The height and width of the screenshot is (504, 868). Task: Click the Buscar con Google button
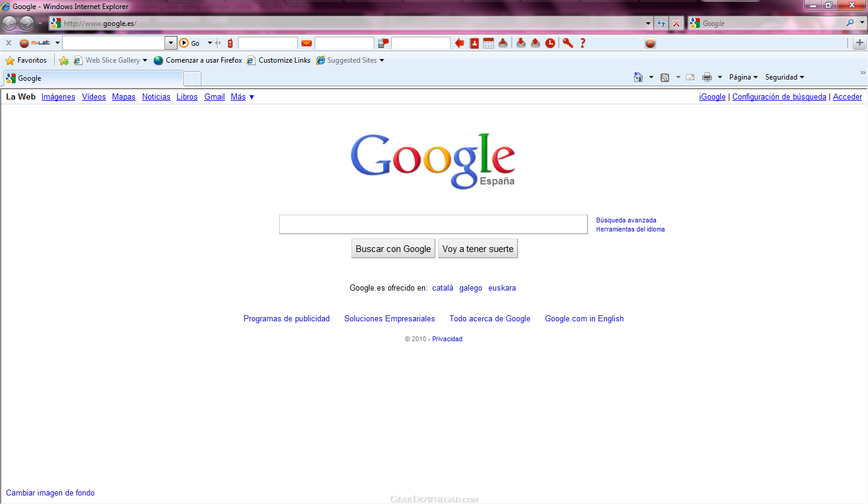pos(393,248)
